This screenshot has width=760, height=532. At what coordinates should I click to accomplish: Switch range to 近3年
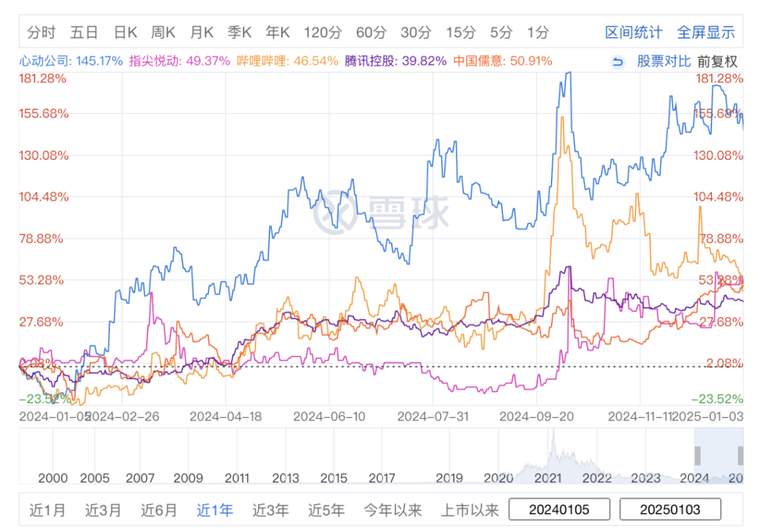270,510
